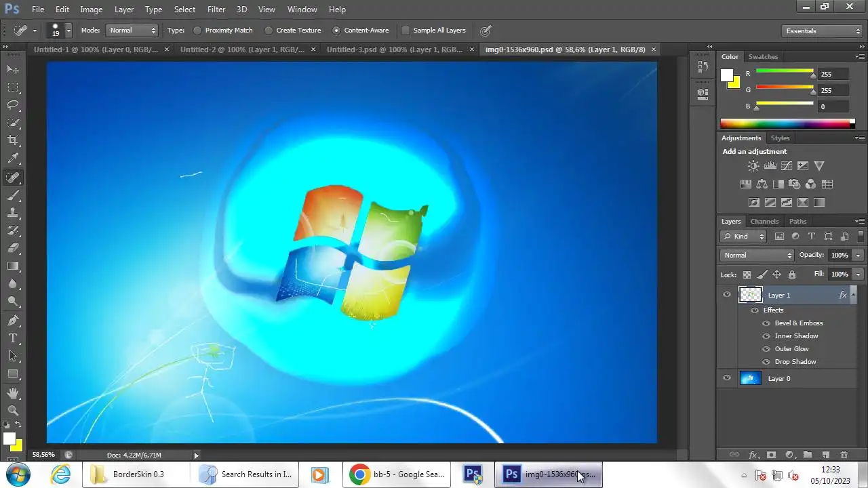
Task: Toggle the Inner Shadow effect visibility
Action: click(766, 336)
